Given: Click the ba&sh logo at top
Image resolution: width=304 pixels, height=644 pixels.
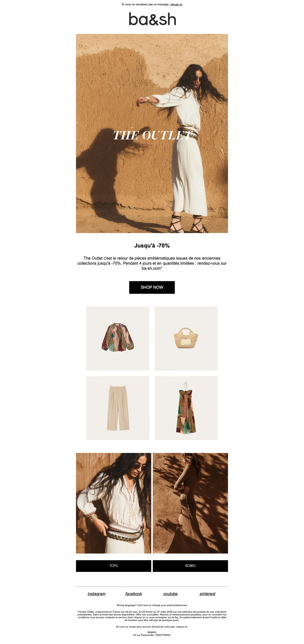Looking at the screenshot, I should click(x=152, y=19).
